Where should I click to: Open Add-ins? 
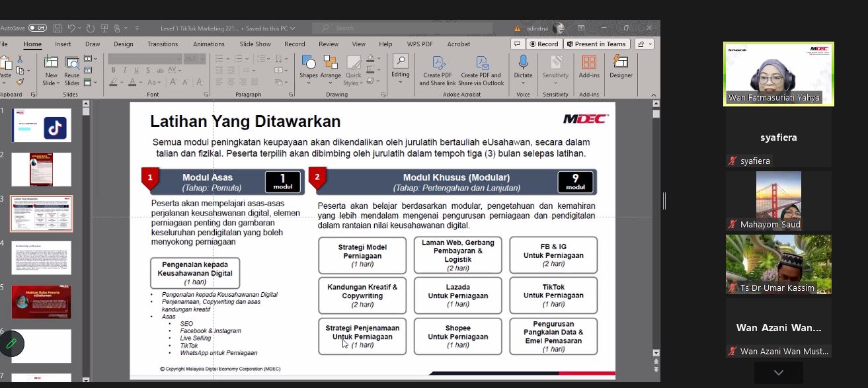[589, 67]
